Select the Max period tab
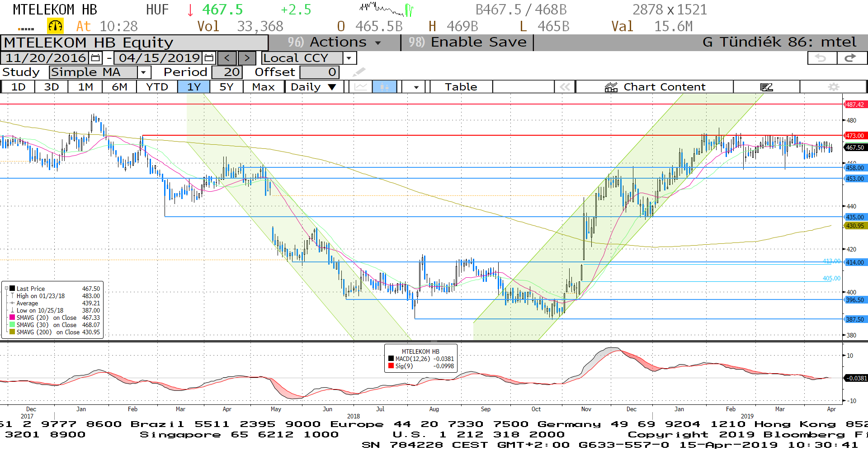The height and width of the screenshot is (470, 868). coord(264,87)
